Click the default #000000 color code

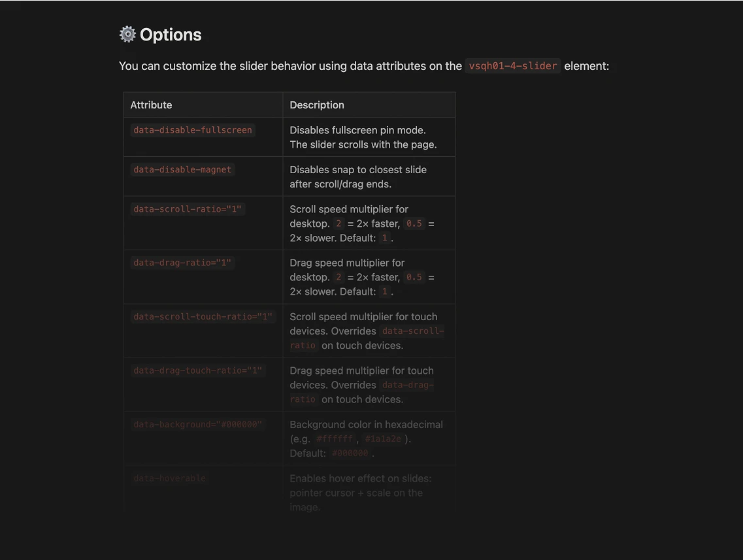coord(350,453)
